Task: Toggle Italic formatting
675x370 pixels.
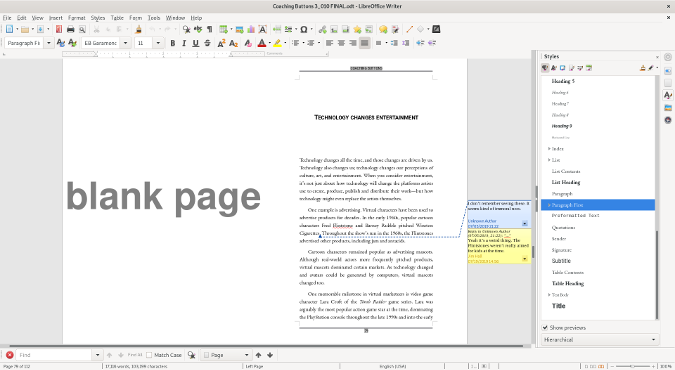Action: point(184,43)
